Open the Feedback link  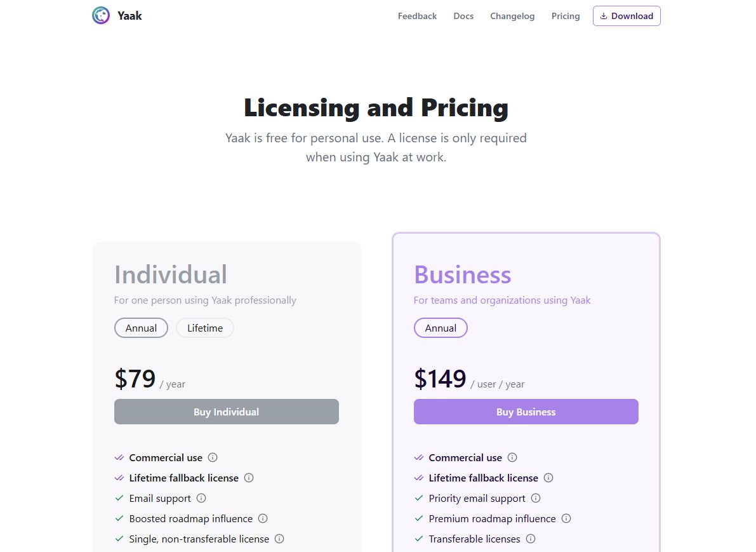(417, 16)
